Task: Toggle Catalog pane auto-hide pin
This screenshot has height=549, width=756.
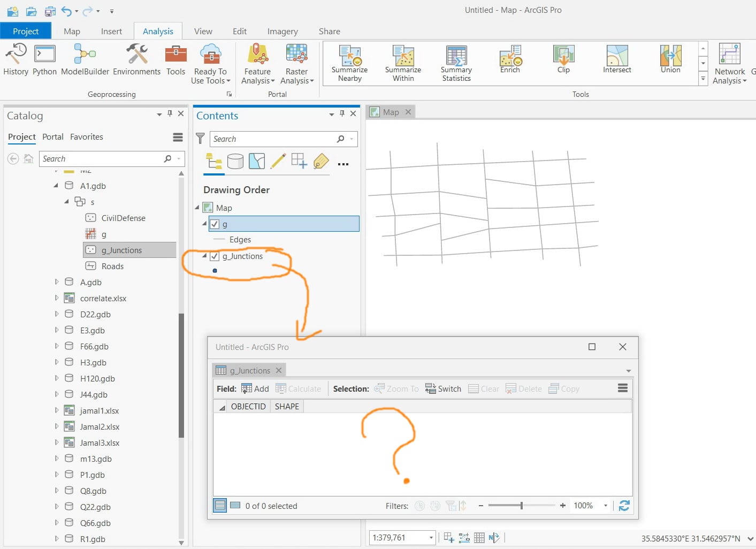Action: pyautogui.click(x=170, y=113)
